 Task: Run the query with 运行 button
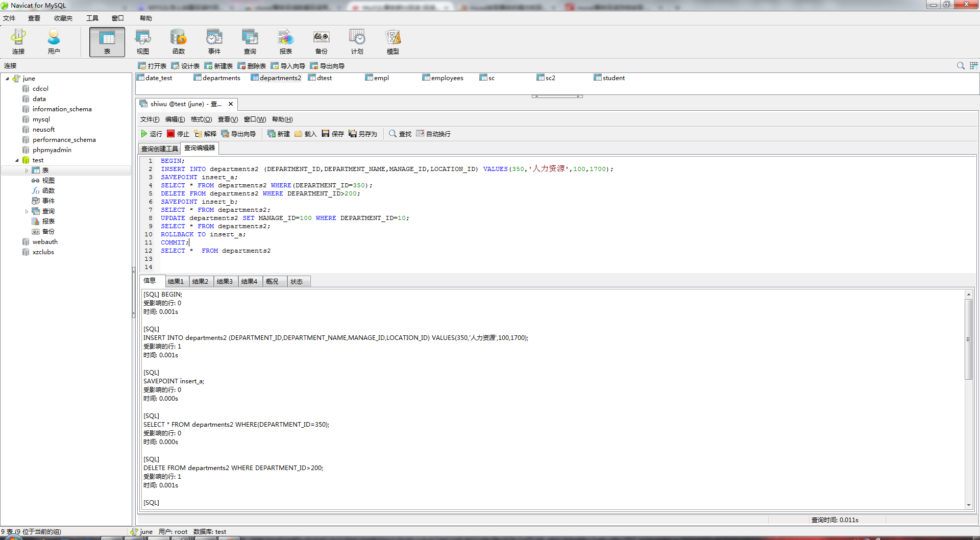coord(152,134)
